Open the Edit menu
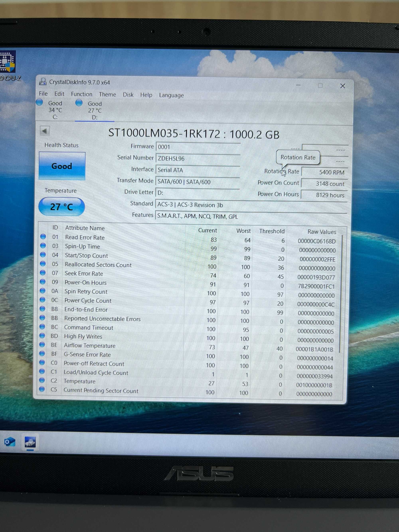This screenshot has width=399, height=532. [x=59, y=94]
